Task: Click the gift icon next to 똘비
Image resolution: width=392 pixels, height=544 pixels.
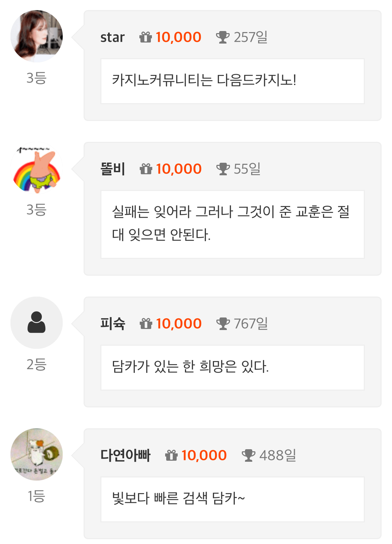Action: tap(146, 169)
